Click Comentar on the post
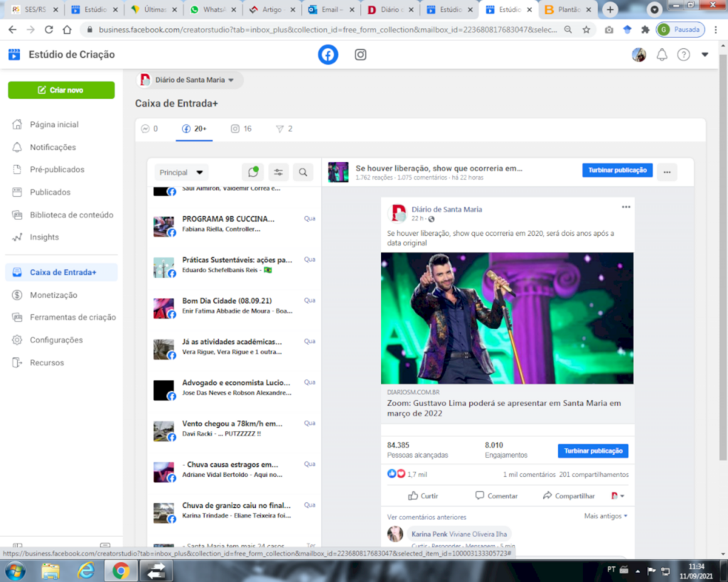Image resolution: width=728 pixels, height=582 pixels. click(x=496, y=496)
